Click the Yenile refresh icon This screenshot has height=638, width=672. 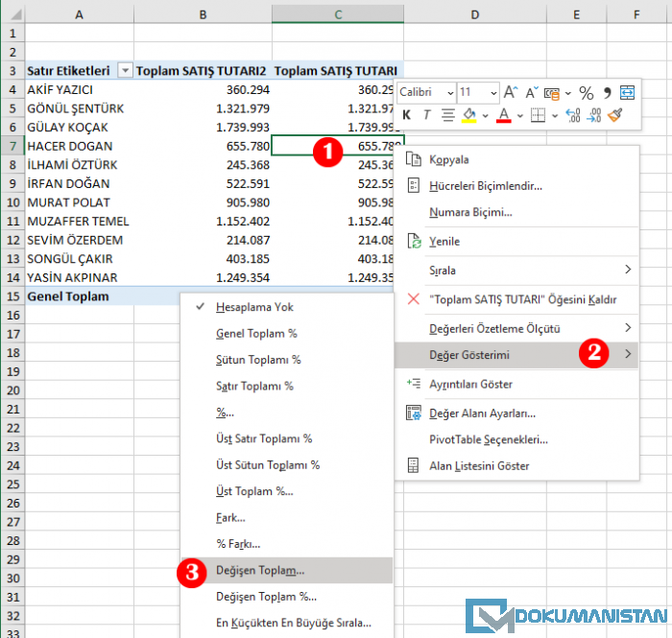click(414, 241)
